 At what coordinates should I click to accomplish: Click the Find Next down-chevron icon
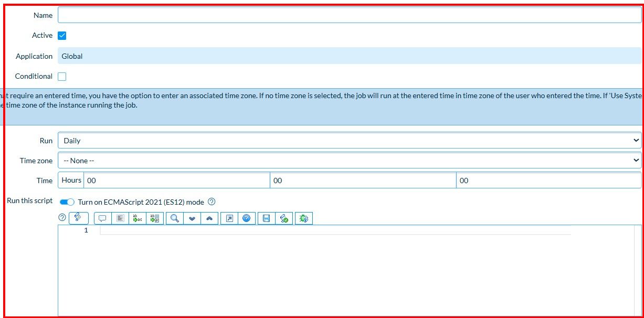[x=192, y=218]
